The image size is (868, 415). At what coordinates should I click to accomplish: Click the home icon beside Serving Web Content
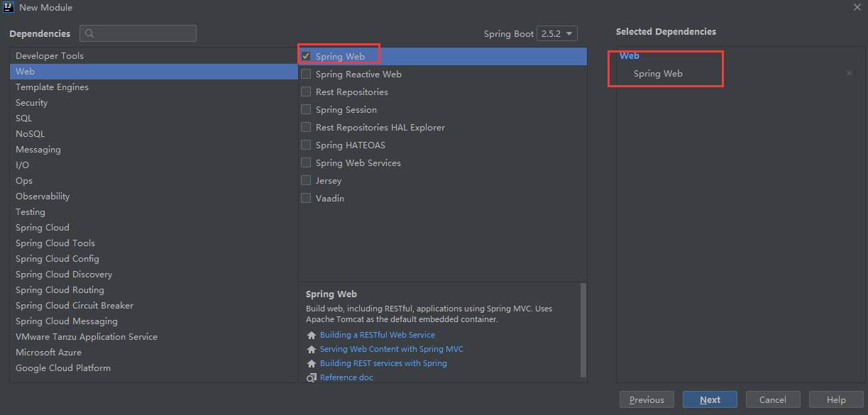(311, 349)
